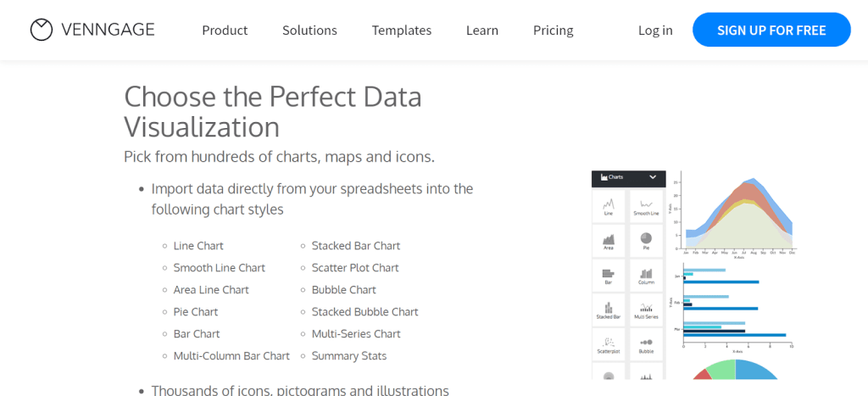Click the area chart preview image

point(738,214)
